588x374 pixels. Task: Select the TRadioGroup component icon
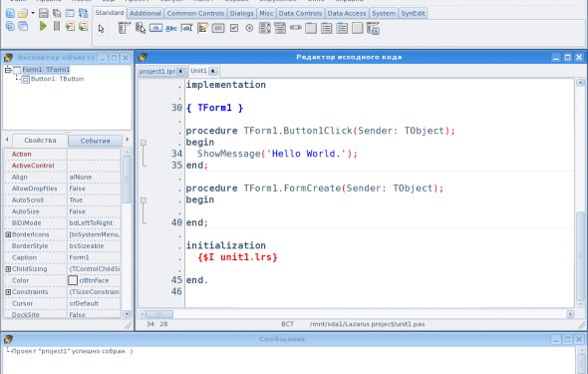click(x=326, y=28)
